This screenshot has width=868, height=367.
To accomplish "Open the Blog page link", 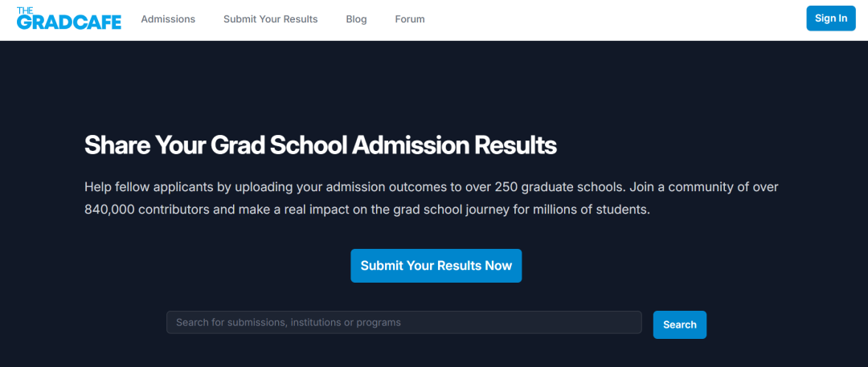I will click(x=356, y=19).
